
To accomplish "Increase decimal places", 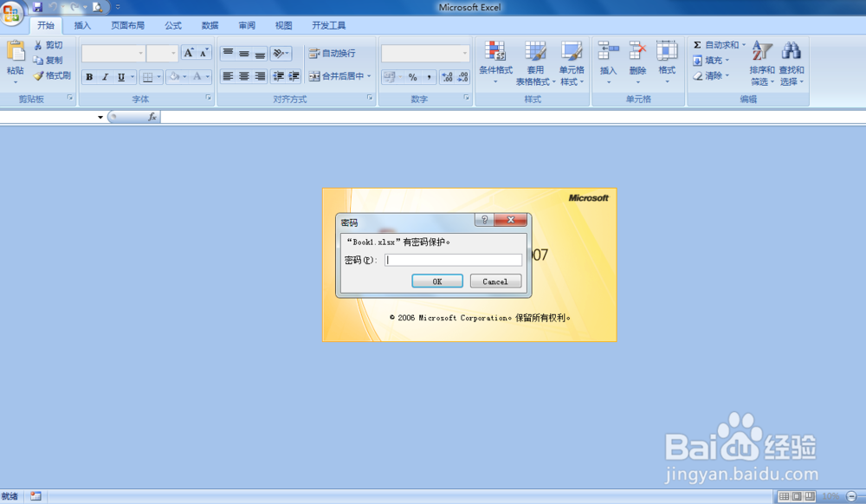I will coord(448,77).
